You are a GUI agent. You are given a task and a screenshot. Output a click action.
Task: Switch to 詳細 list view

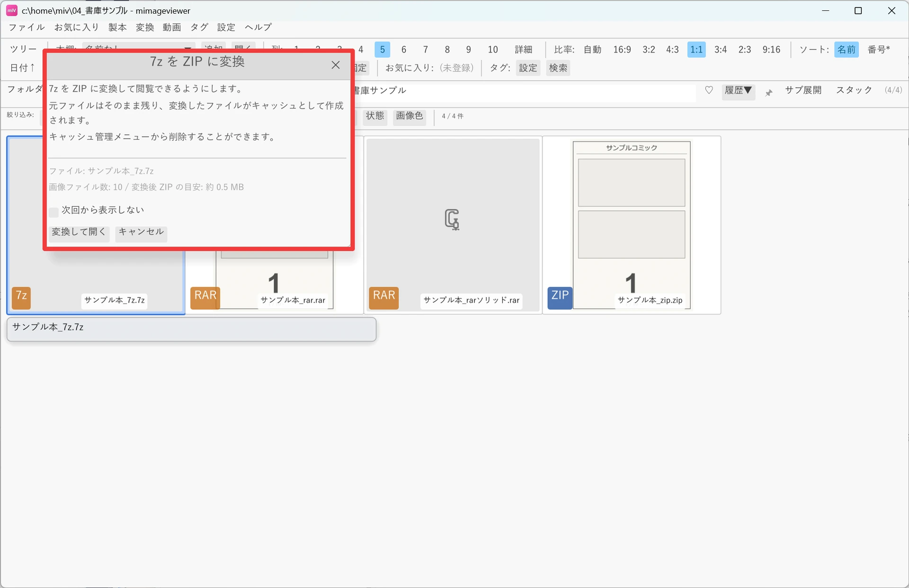tap(524, 50)
